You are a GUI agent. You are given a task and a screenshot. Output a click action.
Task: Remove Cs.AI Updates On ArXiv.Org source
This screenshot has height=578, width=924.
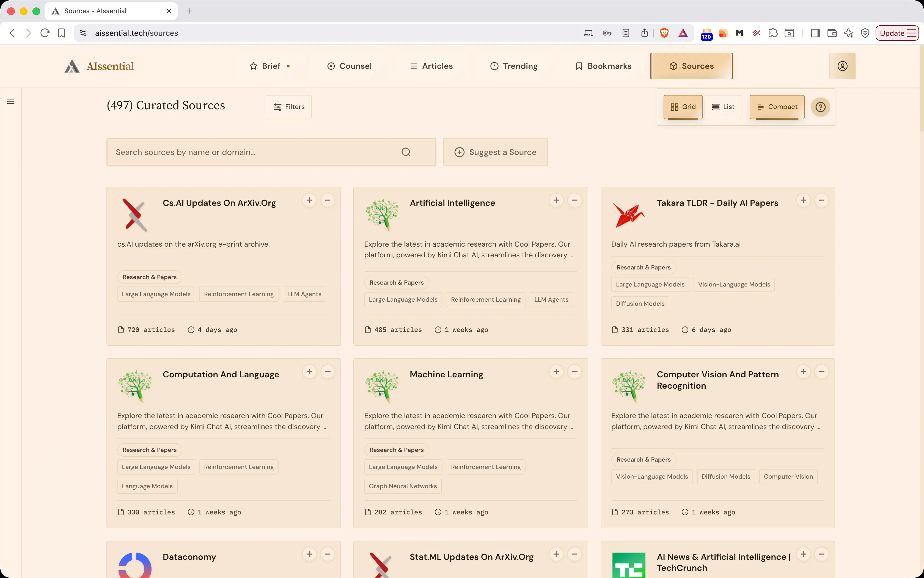328,200
